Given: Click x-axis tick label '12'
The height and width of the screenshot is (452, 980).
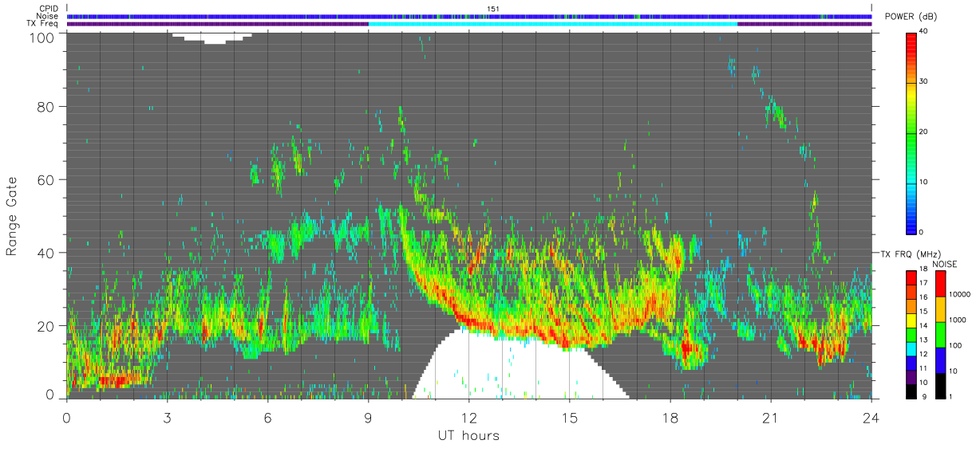Looking at the screenshot, I should click(x=468, y=418).
